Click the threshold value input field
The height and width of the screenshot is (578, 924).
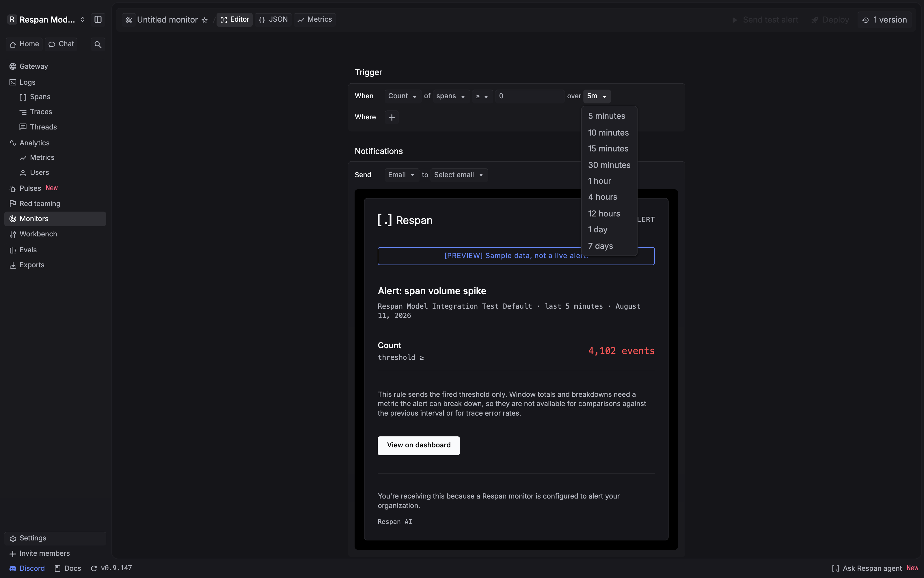pos(530,96)
